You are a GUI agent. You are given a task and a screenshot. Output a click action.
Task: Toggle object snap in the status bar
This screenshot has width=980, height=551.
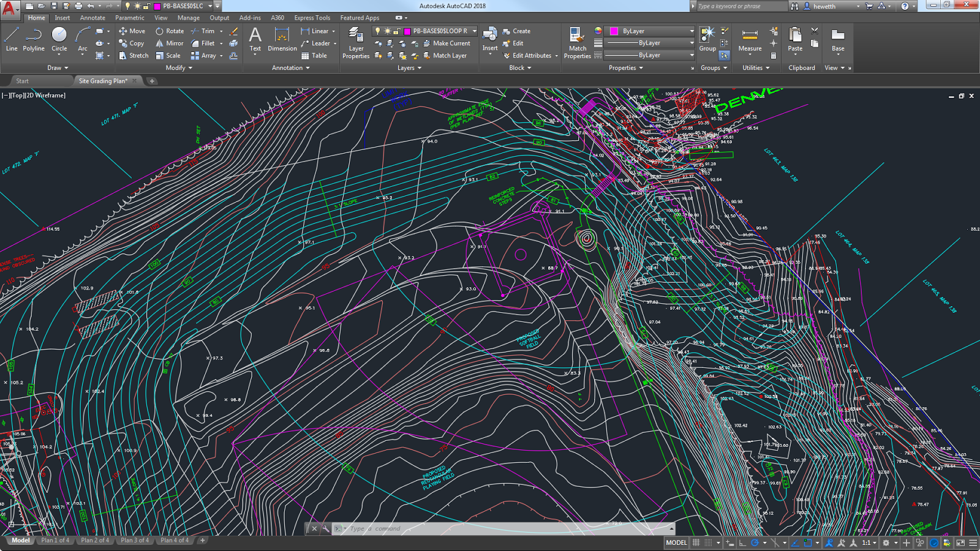pyautogui.click(x=807, y=542)
